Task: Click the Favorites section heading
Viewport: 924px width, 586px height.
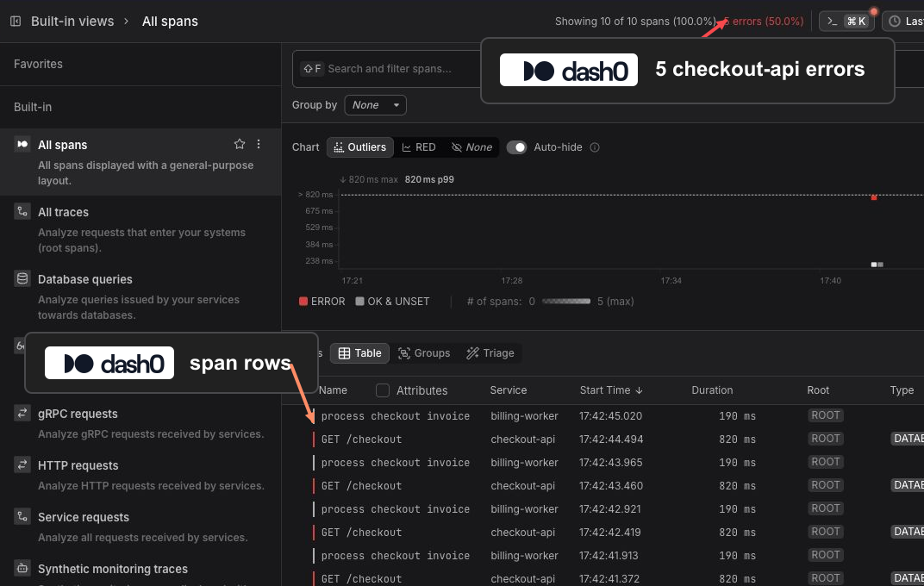Action: pos(38,64)
